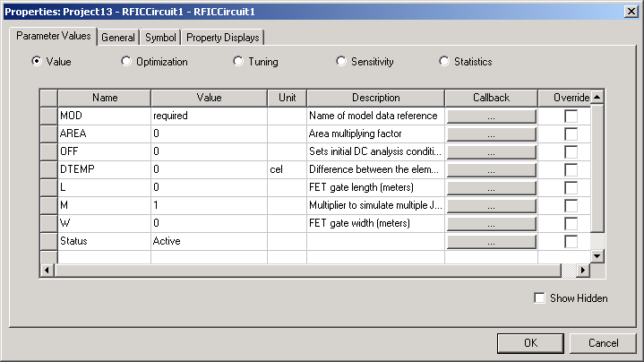Open the Property Displays tab
The height and width of the screenshot is (362, 644).
pos(222,38)
